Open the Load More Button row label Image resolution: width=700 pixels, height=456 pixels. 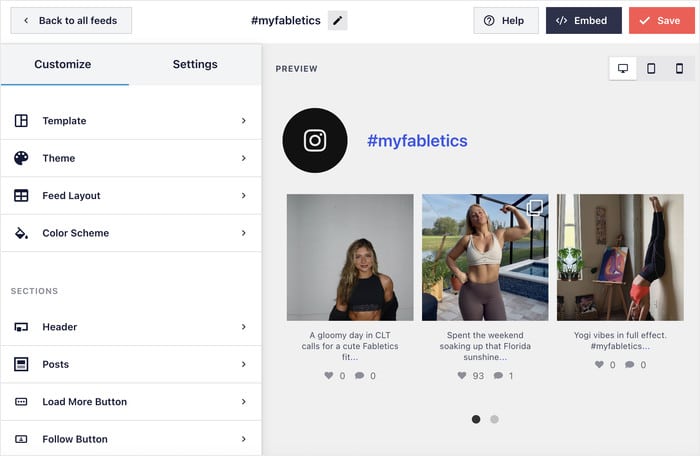85,402
